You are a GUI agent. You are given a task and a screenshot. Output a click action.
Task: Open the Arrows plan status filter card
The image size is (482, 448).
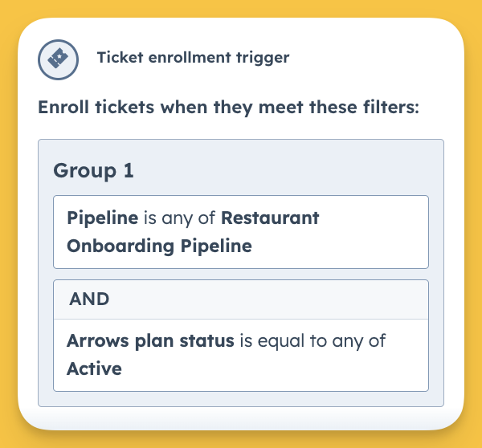[x=241, y=355]
